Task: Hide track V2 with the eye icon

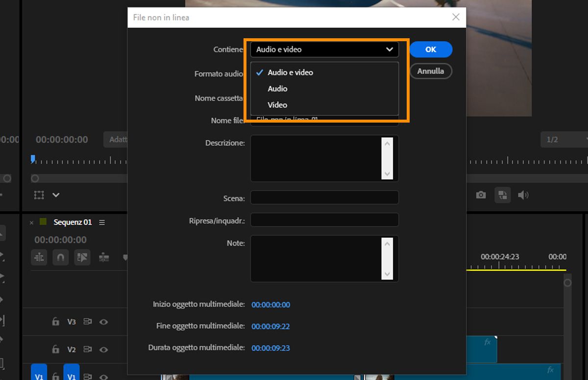Action: click(x=103, y=350)
